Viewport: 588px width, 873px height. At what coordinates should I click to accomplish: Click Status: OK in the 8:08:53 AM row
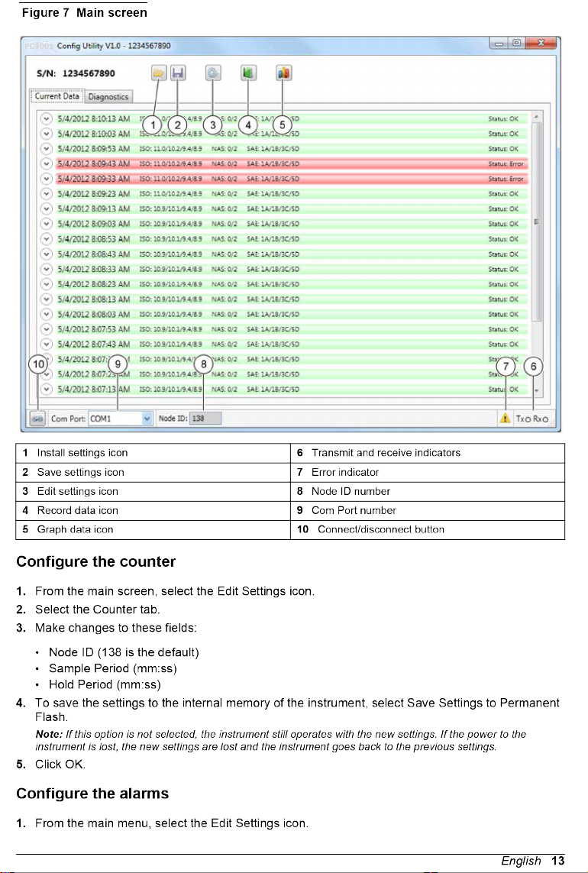(502, 239)
